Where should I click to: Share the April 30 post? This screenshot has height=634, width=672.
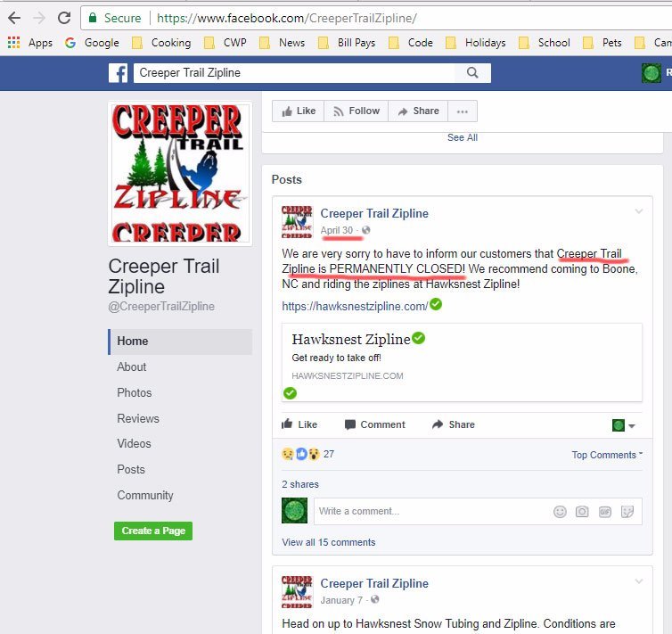coord(454,424)
